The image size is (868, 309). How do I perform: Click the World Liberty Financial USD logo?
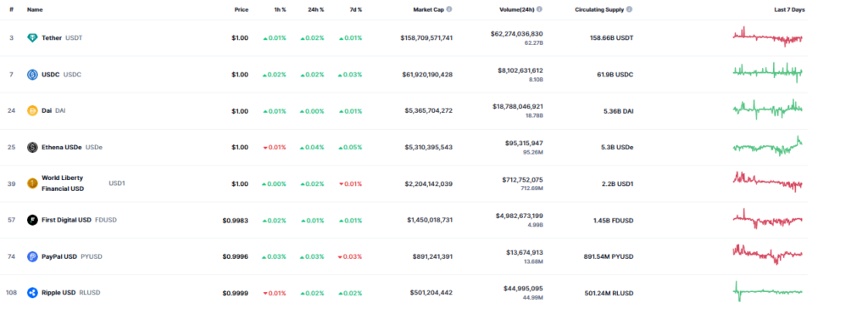[x=33, y=183]
